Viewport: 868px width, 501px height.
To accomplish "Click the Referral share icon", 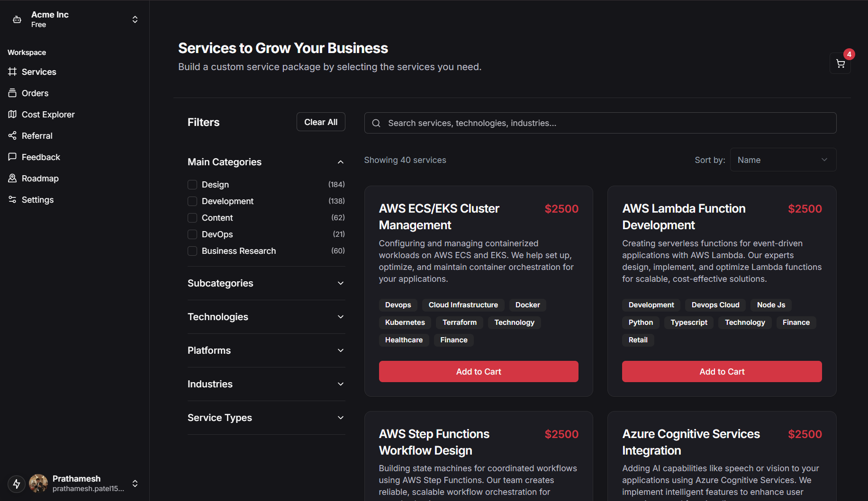I will tap(12, 136).
